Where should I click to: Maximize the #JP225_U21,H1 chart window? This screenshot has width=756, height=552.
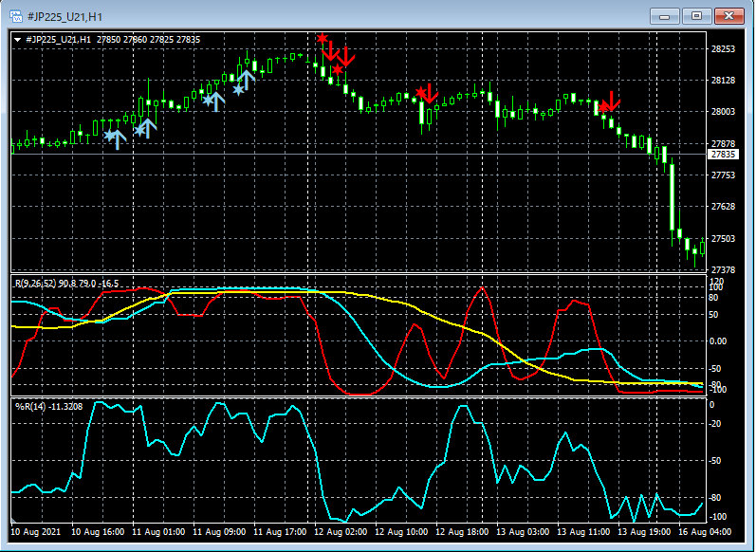click(x=697, y=16)
